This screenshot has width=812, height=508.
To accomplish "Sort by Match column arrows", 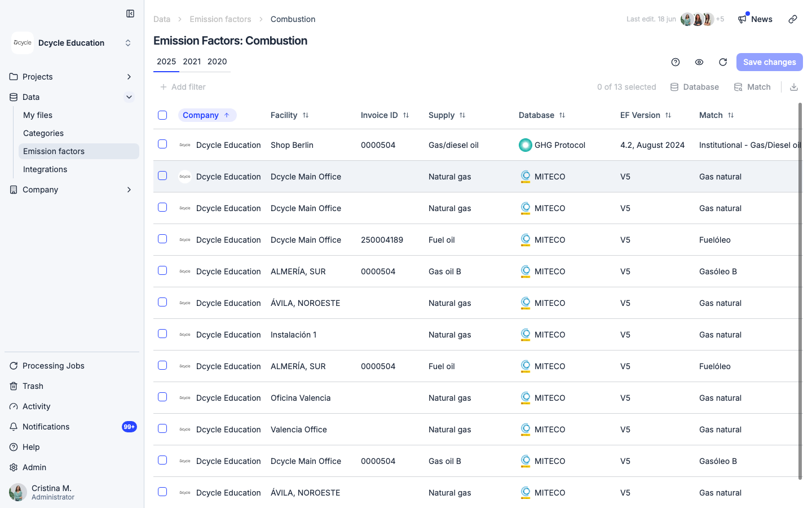I will coord(731,115).
